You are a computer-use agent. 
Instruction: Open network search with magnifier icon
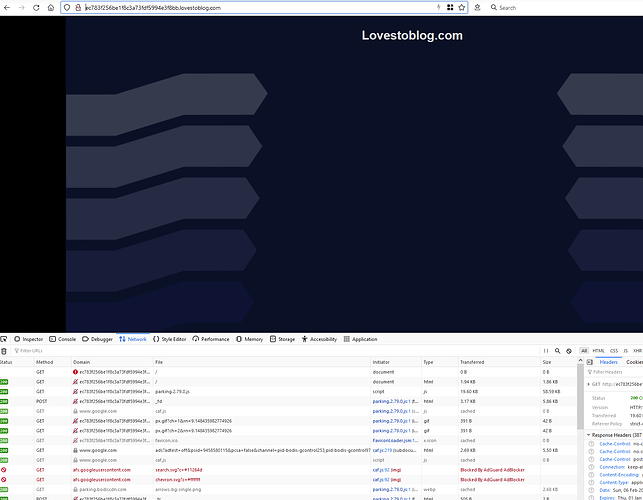[x=557, y=351]
